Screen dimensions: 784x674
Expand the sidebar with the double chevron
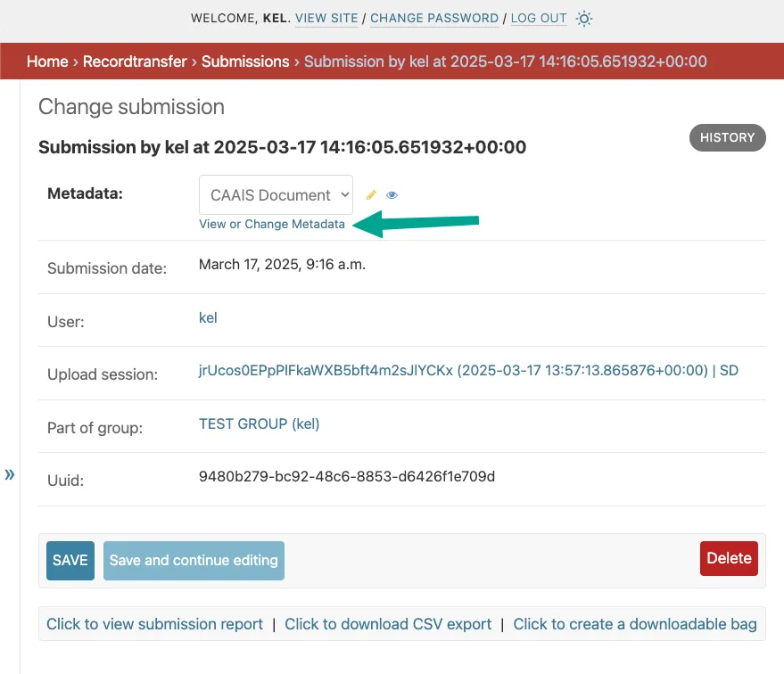(x=10, y=474)
